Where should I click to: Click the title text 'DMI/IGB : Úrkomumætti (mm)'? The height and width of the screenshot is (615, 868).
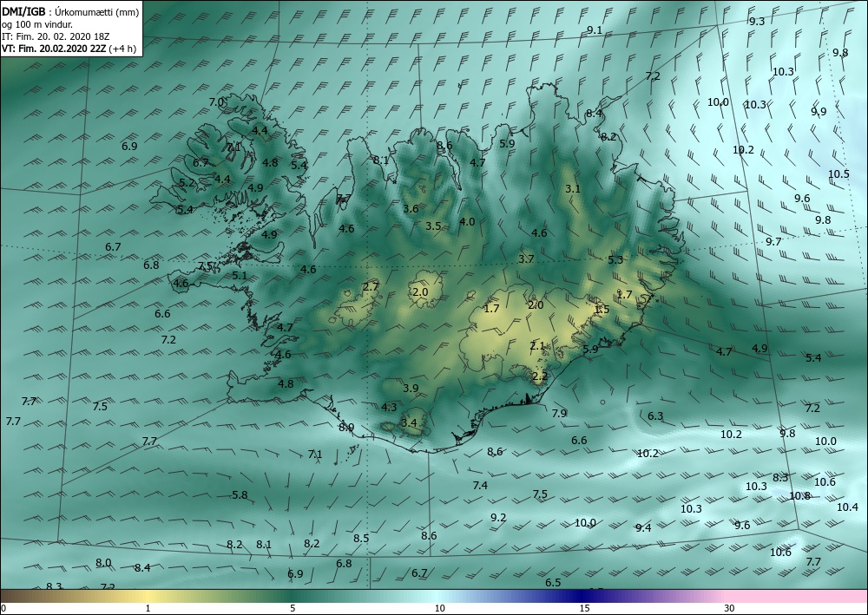point(70,11)
